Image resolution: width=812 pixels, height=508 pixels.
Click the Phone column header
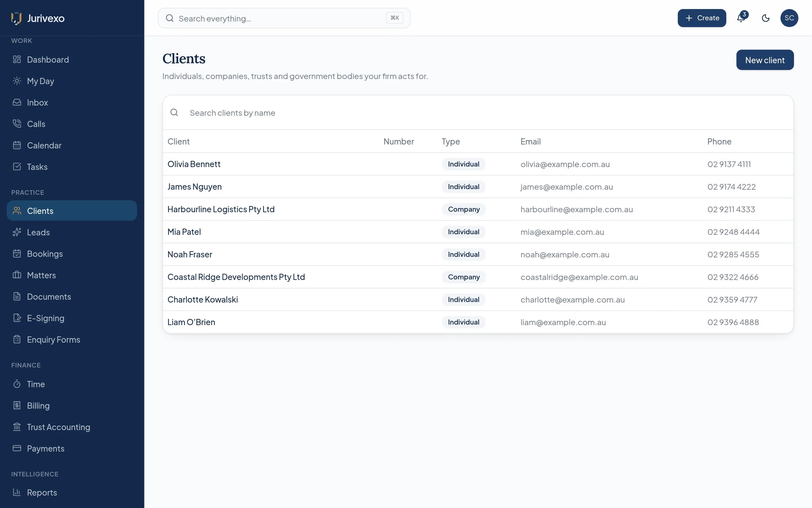tap(719, 141)
